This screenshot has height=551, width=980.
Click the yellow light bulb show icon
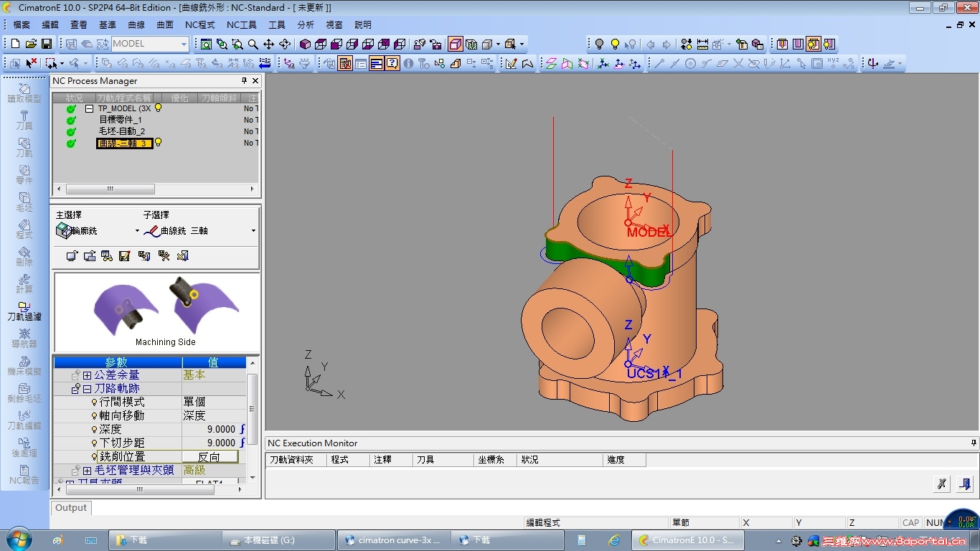click(x=615, y=44)
